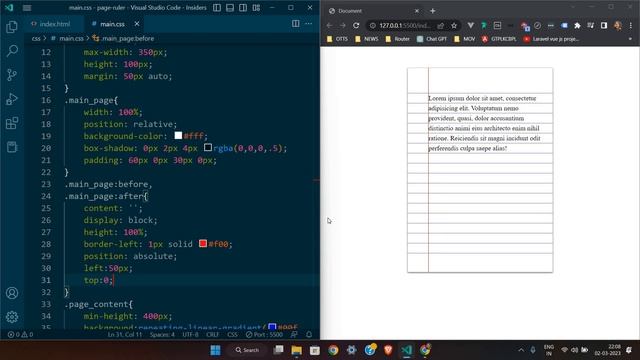Click the Live Server Port: 5500 item
The width and height of the screenshot is (640, 360).
264,335
